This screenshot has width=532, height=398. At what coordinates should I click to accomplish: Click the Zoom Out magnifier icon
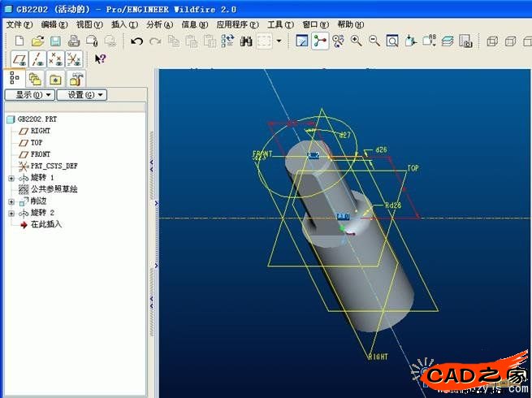point(374,41)
